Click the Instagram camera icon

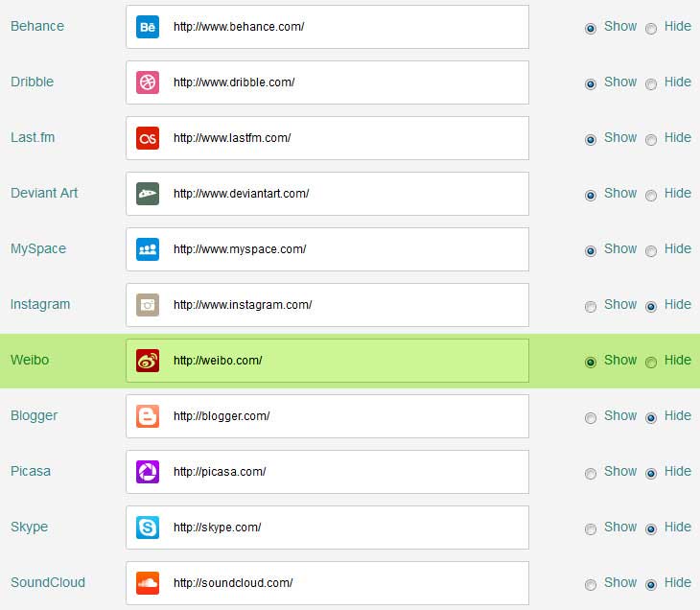click(148, 305)
